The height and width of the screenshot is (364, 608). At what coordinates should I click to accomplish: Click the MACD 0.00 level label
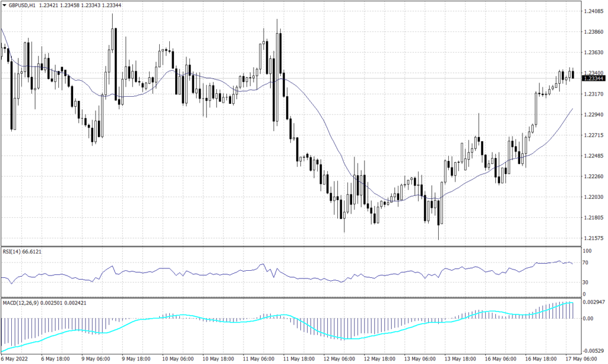pos(588,318)
